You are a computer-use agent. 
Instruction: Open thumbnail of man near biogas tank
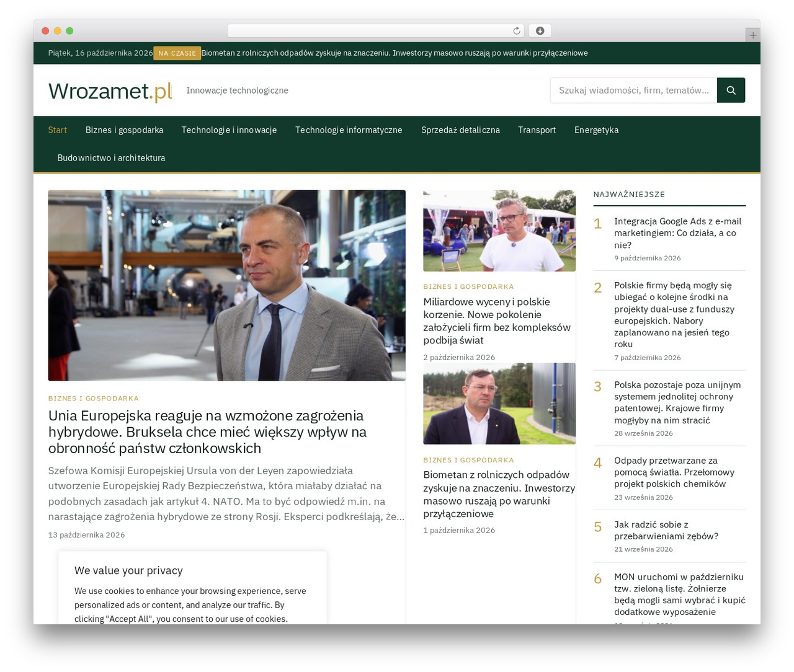pos(499,404)
